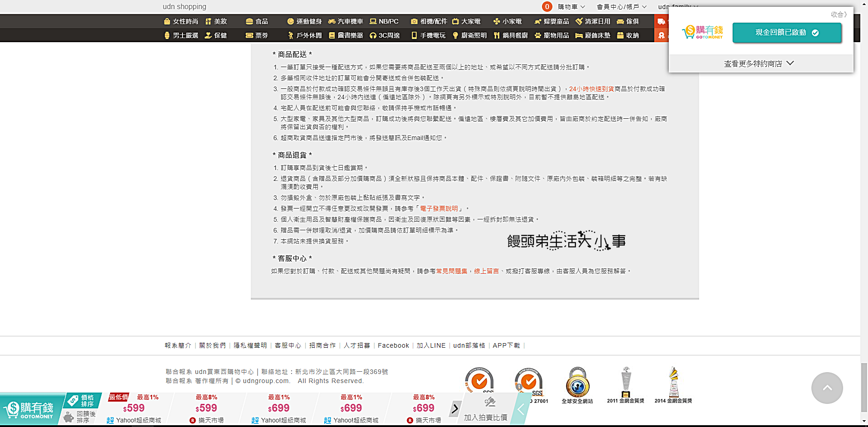Screen dimensions: 868x427
Task: Click the 電子發票說明 link
Action: click(439, 209)
